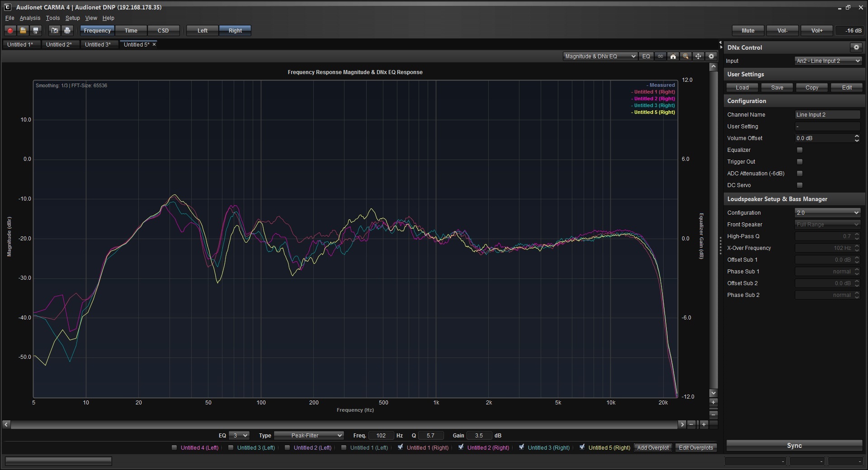Check the Untitled 3 (Left) overplot
The image size is (868, 470).
point(231,448)
